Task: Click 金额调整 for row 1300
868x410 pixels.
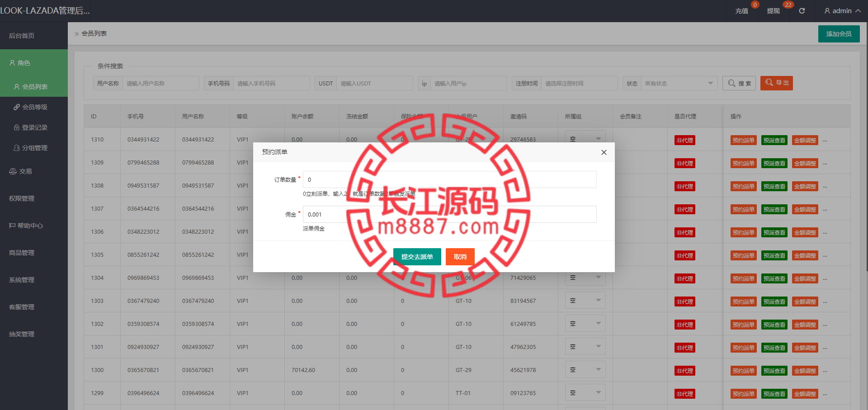Action: (805, 371)
